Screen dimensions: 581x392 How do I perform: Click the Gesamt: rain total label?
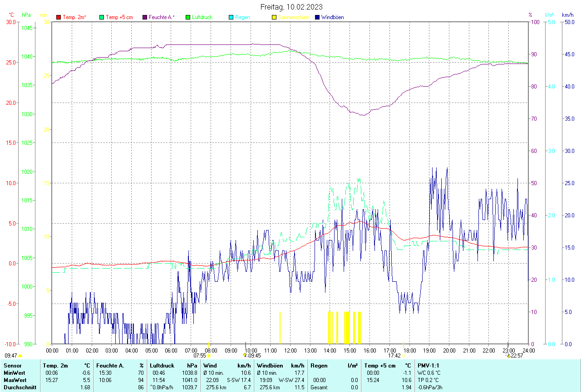click(x=320, y=387)
